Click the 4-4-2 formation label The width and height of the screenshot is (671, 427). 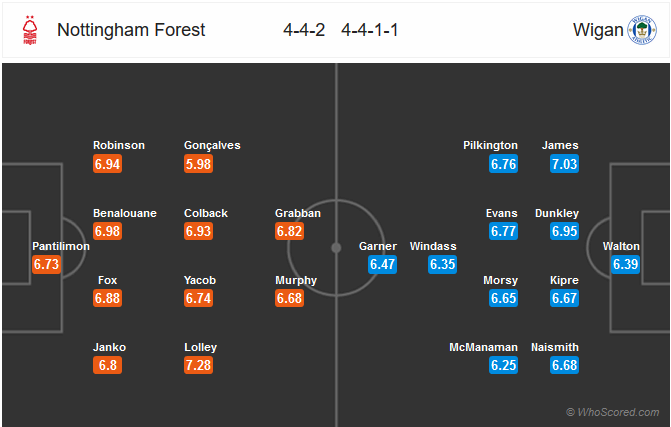304,30
